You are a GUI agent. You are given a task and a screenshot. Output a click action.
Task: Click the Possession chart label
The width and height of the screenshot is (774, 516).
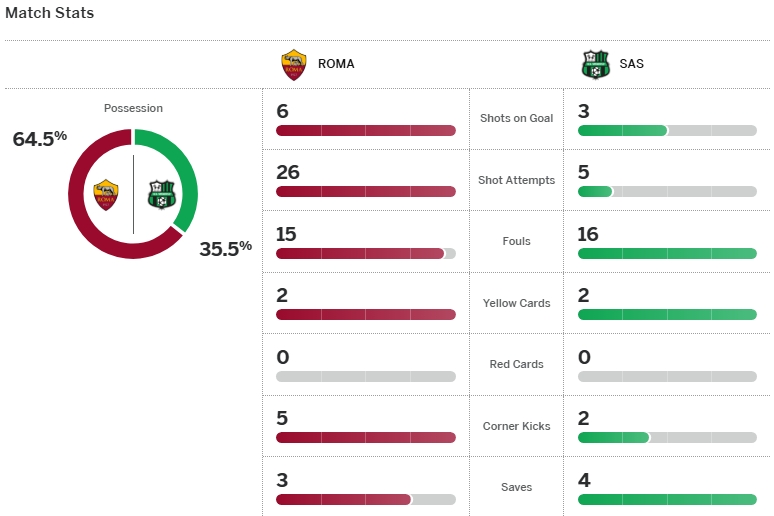(x=133, y=108)
